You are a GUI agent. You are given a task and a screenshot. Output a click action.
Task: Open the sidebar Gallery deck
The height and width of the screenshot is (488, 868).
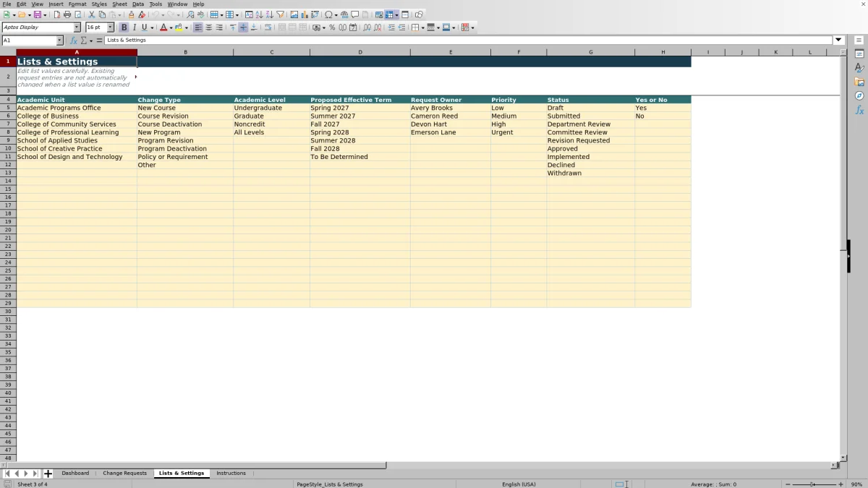pyautogui.click(x=859, y=82)
